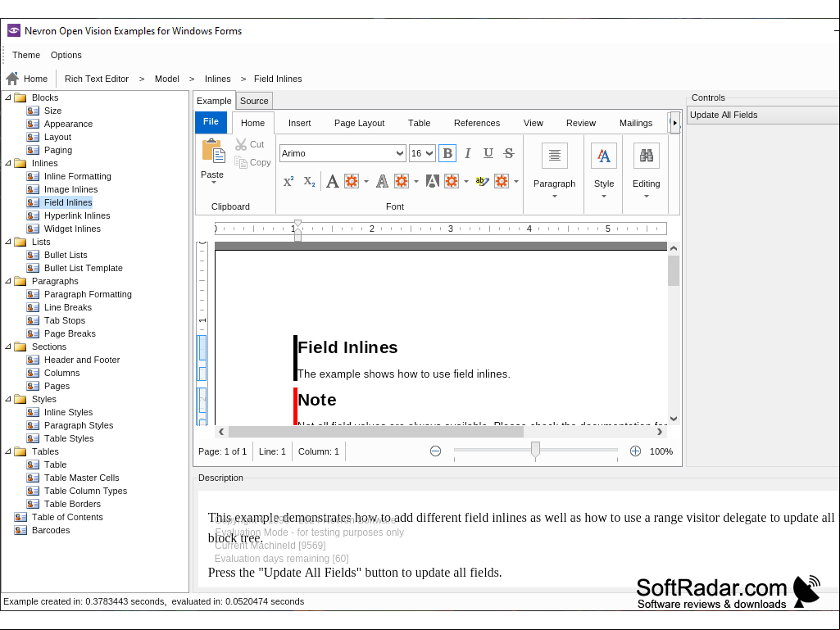Select Table Master Cells in the tree

click(x=81, y=478)
